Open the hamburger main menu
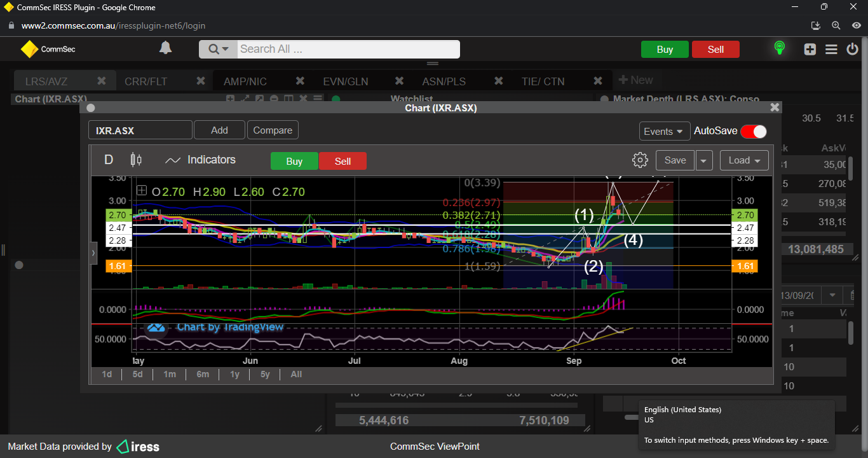This screenshot has height=458, width=868. pos(831,49)
